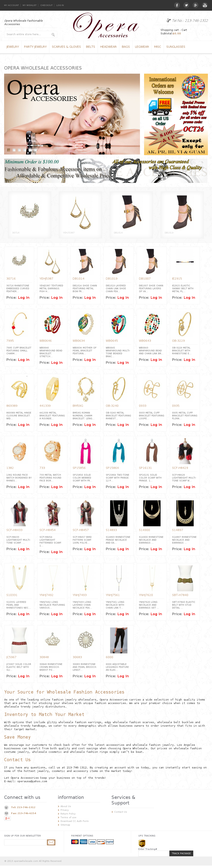
Task: Open the HEADWEAR category menu
Action: 108,47
